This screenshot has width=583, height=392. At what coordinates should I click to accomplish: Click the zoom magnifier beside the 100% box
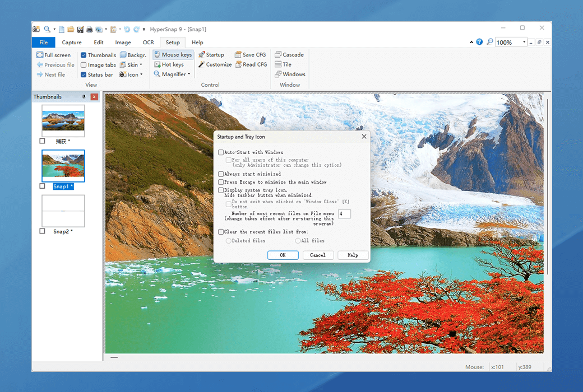pyautogui.click(x=490, y=42)
